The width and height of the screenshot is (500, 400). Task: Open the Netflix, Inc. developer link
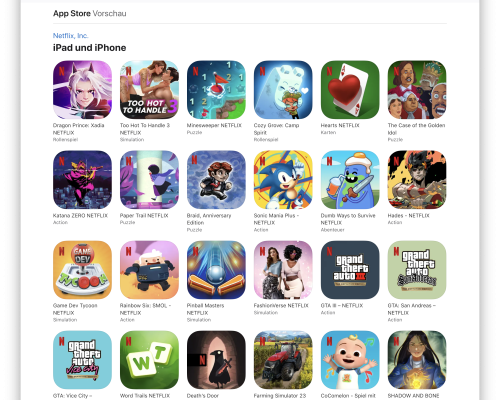click(71, 36)
